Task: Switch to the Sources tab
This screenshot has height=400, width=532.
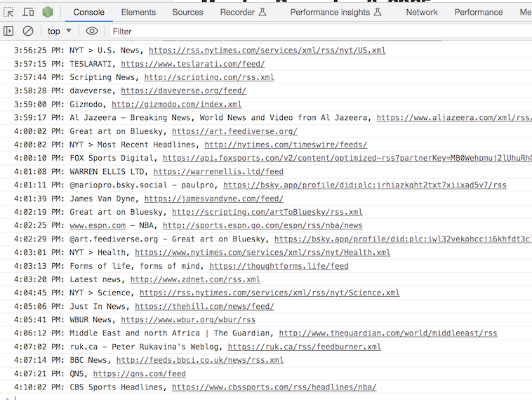Action: pyautogui.click(x=187, y=12)
